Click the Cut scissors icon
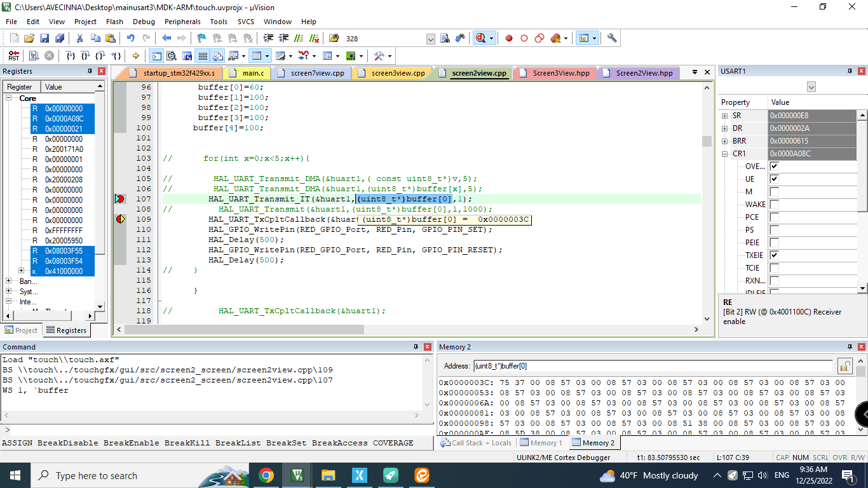This screenshot has height=488, width=868. [80, 38]
